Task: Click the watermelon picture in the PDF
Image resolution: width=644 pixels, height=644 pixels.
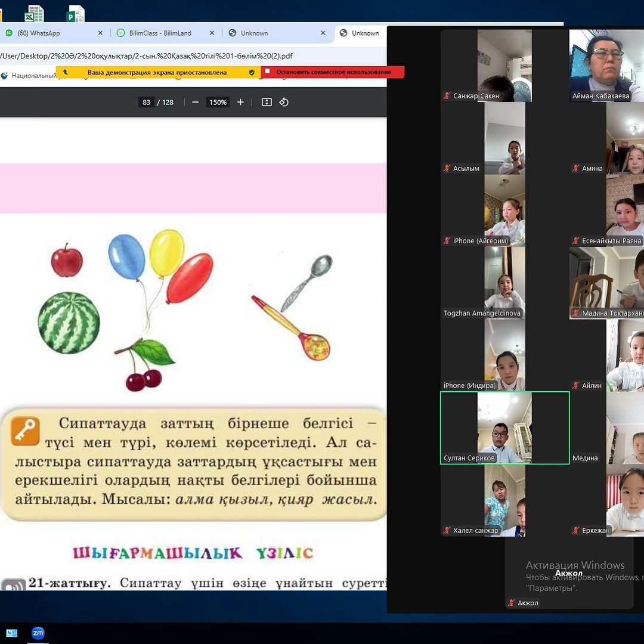Action: pos(69,323)
